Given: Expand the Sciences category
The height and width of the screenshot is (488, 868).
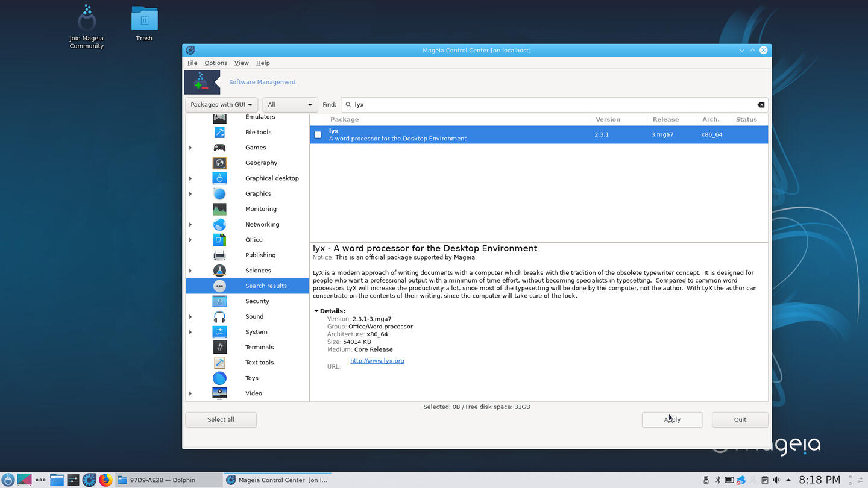Looking at the screenshot, I should pyautogui.click(x=190, y=271).
